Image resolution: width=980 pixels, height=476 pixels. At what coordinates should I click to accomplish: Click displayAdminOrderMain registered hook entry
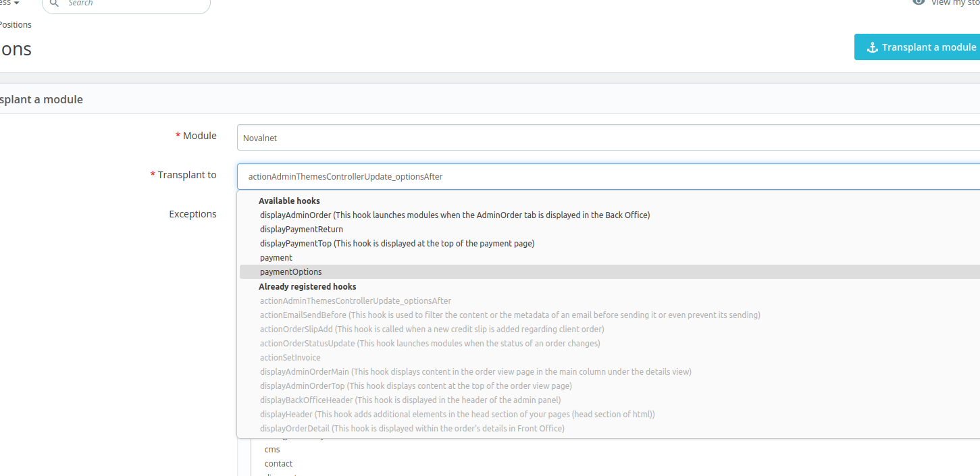609,371
